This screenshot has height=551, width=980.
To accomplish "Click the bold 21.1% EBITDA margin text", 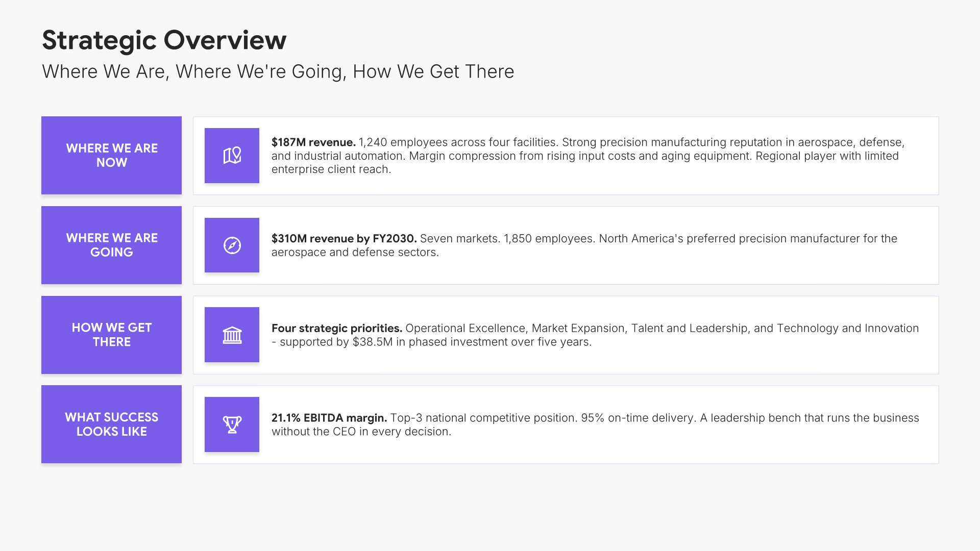I will (x=329, y=418).
